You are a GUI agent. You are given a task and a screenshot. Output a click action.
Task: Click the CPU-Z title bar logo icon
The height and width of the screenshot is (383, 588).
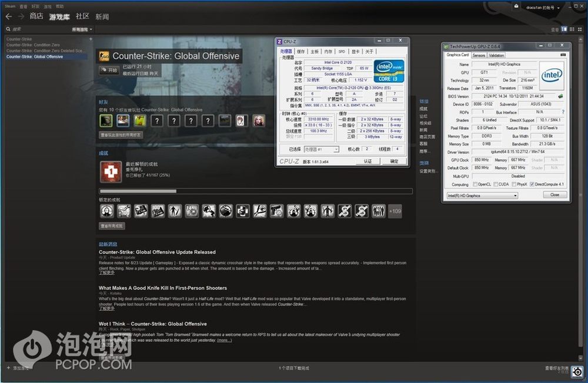279,41
